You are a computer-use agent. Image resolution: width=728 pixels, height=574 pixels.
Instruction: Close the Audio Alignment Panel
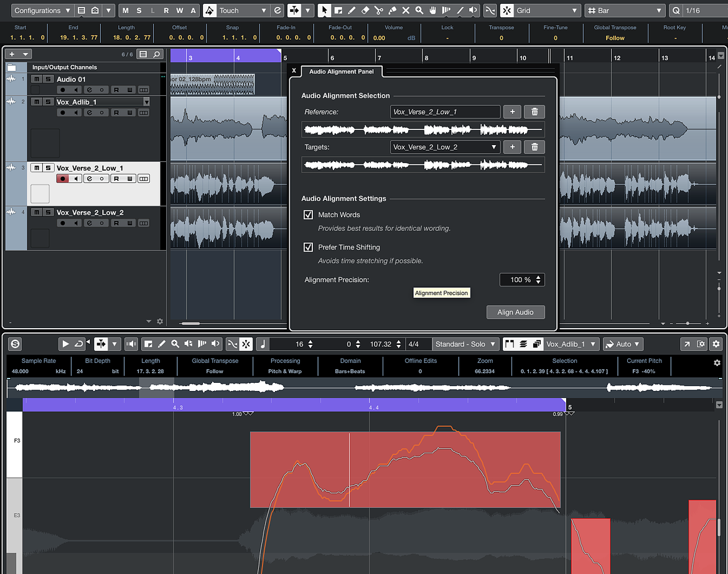(x=294, y=70)
